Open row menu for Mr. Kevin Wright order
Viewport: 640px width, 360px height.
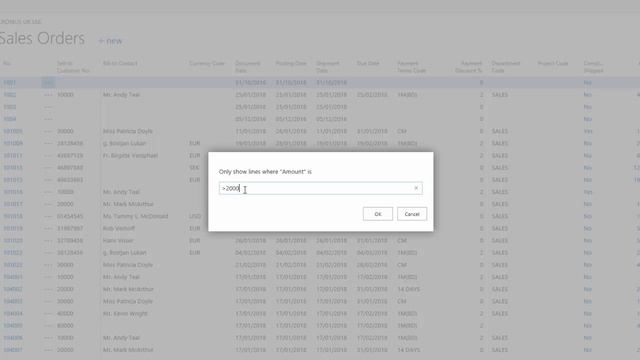pos(48,314)
